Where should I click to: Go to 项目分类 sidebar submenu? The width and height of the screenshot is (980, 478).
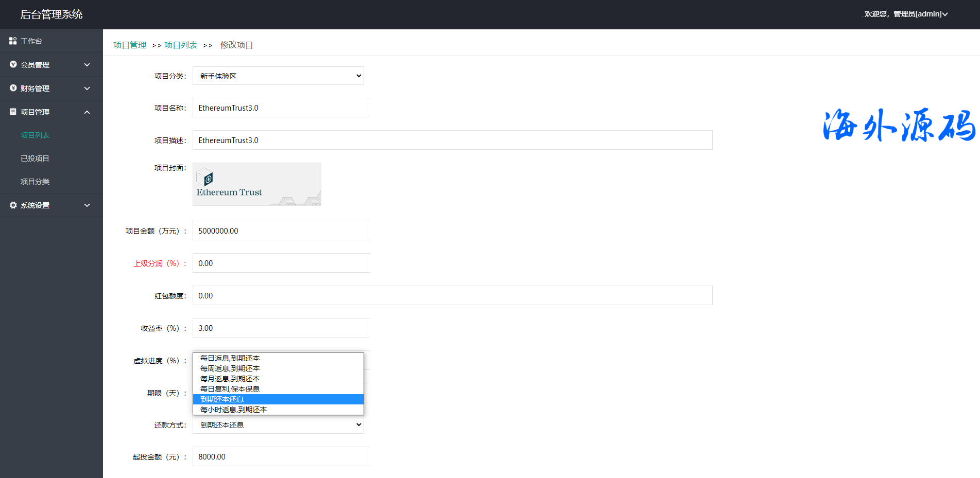pos(35,182)
